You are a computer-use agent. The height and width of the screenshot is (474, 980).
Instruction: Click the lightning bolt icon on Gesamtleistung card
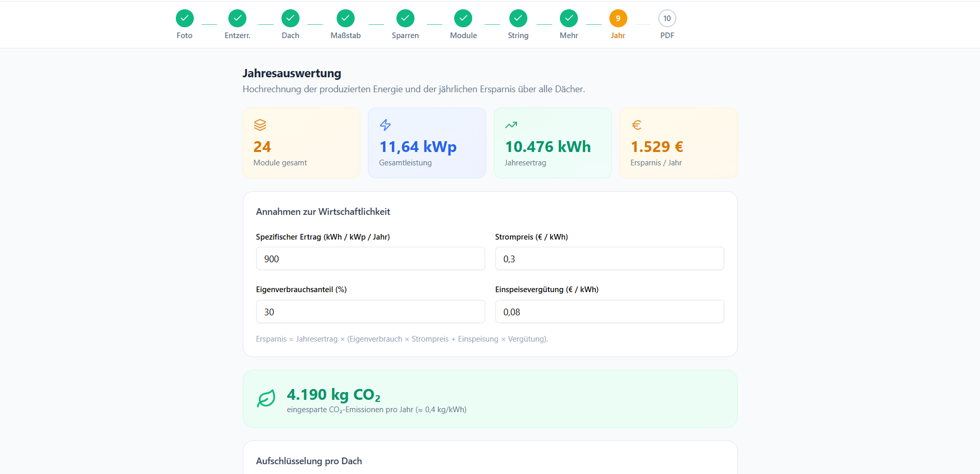(x=385, y=125)
